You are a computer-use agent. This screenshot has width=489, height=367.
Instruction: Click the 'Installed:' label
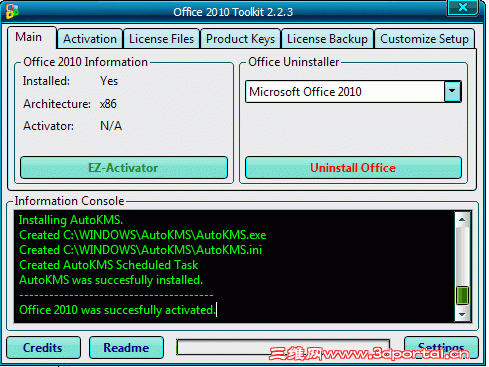[46, 81]
